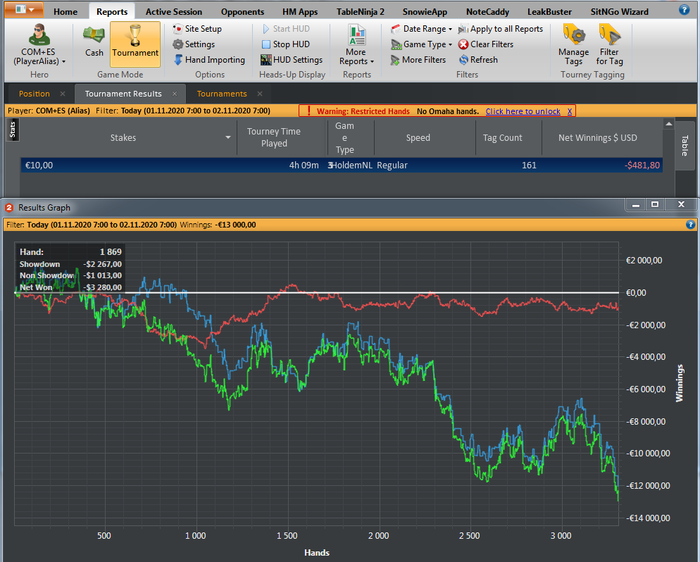Viewport: 700px width, 562px height.
Task: Open Manage Tags
Action: coord(574,45)
